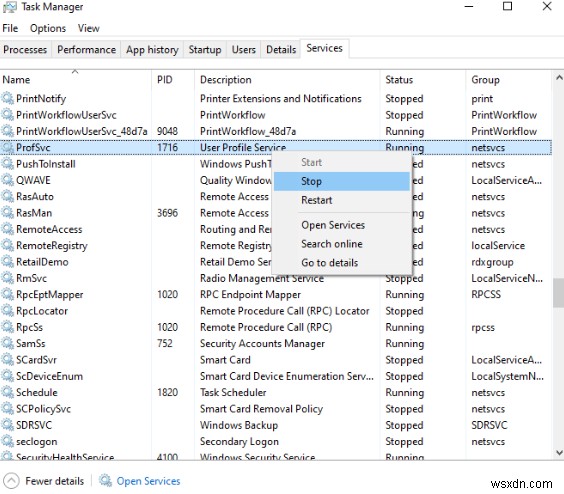The height and width of the screenshot is (494, 564).
Task: Click PID 9048 of PrintWorkflowUserSvc_48d7a
Action: click(167, 131)
